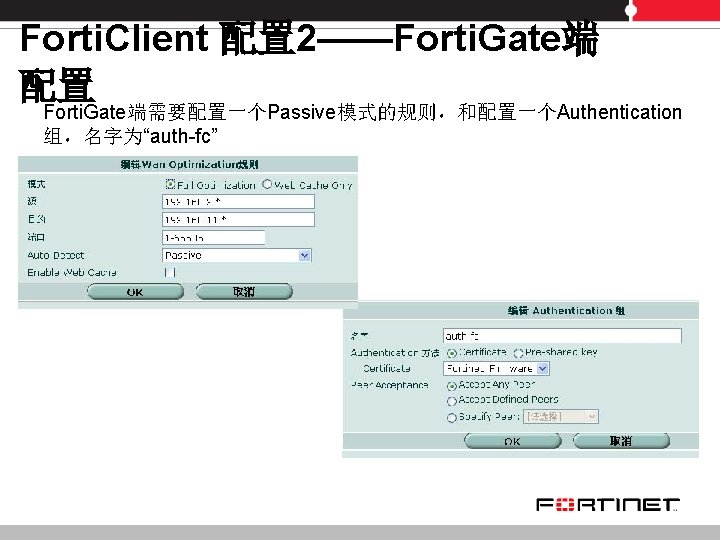Select Accept Any Peer radio option
This screenshot has width=720, height=540.
tap(452, 386)
